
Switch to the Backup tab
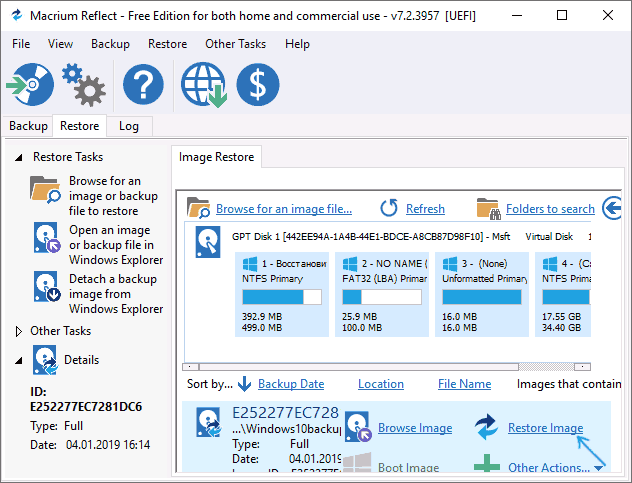coord(28,126)
